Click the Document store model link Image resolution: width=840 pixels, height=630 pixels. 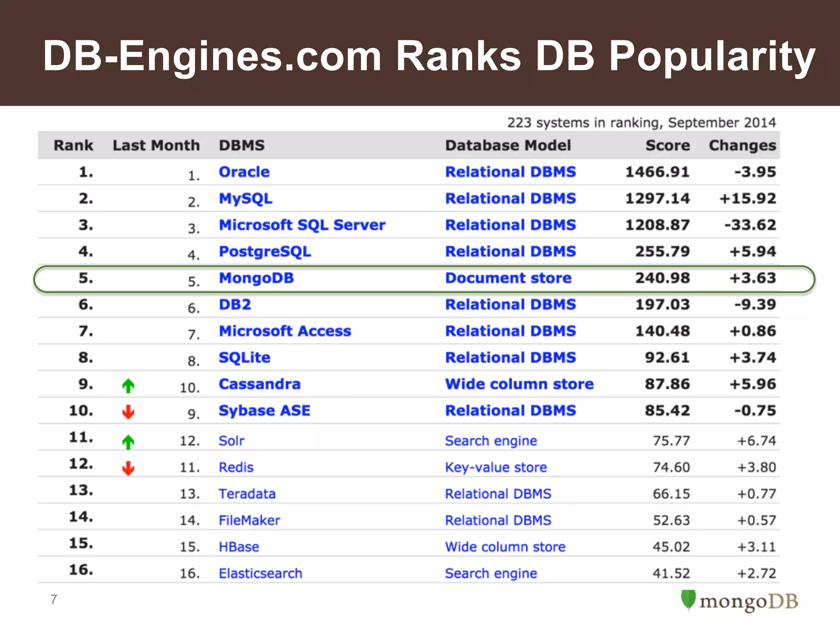click(x=508, y=278)
